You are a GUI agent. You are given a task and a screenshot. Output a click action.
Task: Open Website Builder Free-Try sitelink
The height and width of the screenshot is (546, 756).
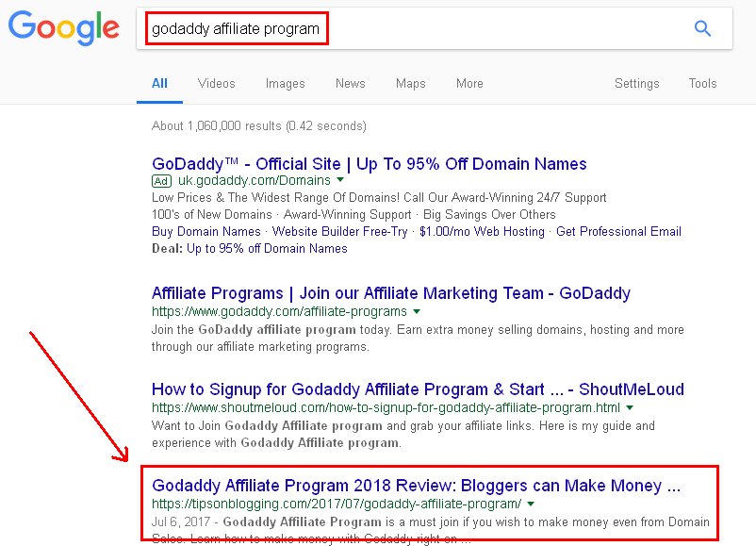[x=340, y=232]
